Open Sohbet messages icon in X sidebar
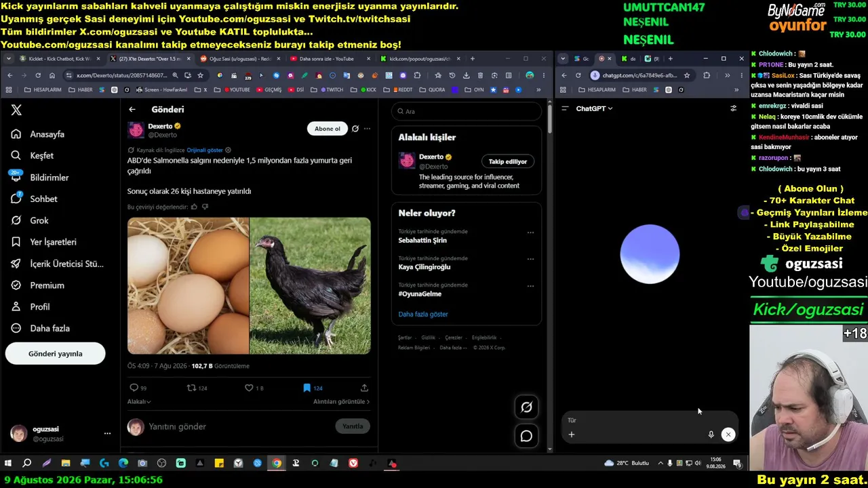The width and height of the screenshot is (868, 488). [x=16, y=199]
